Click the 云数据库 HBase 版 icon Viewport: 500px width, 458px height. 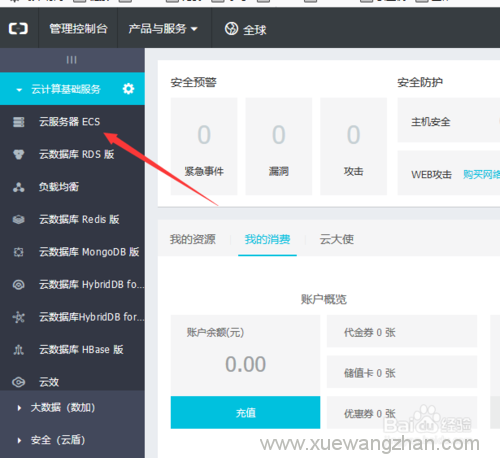coord(19,350)
